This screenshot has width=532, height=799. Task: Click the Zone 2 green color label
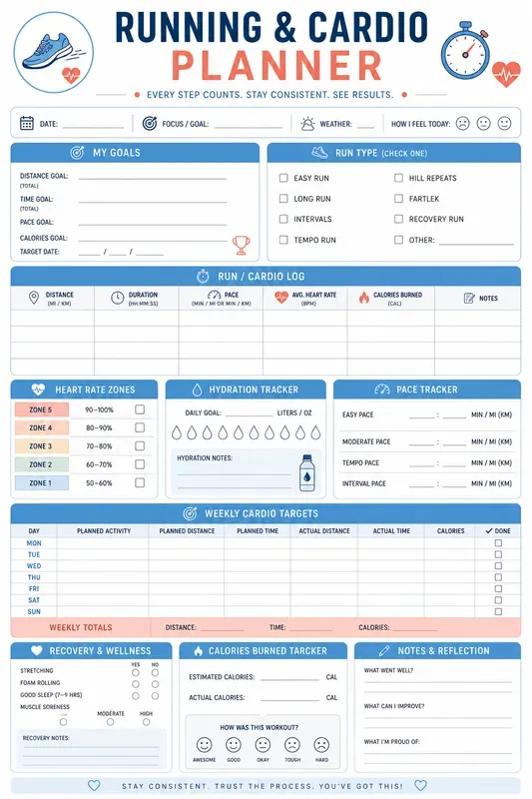pyautogui.click(x=42, y=464)
